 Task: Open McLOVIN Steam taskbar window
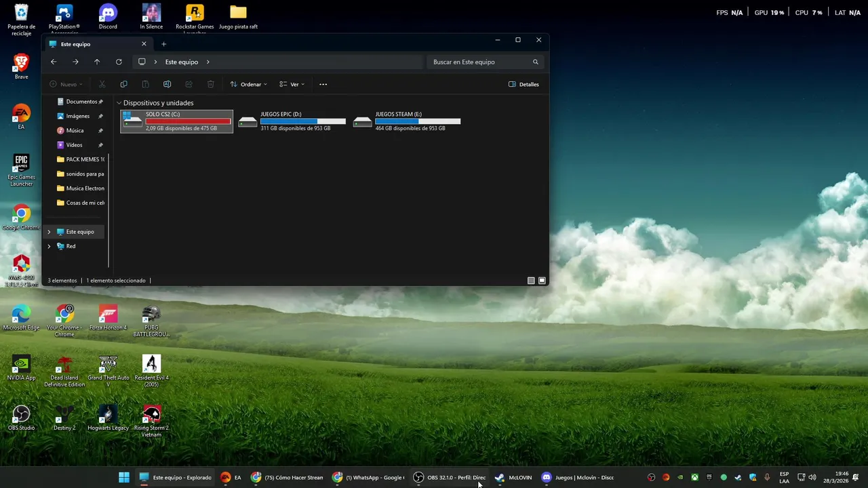click(x=513, y=477)
